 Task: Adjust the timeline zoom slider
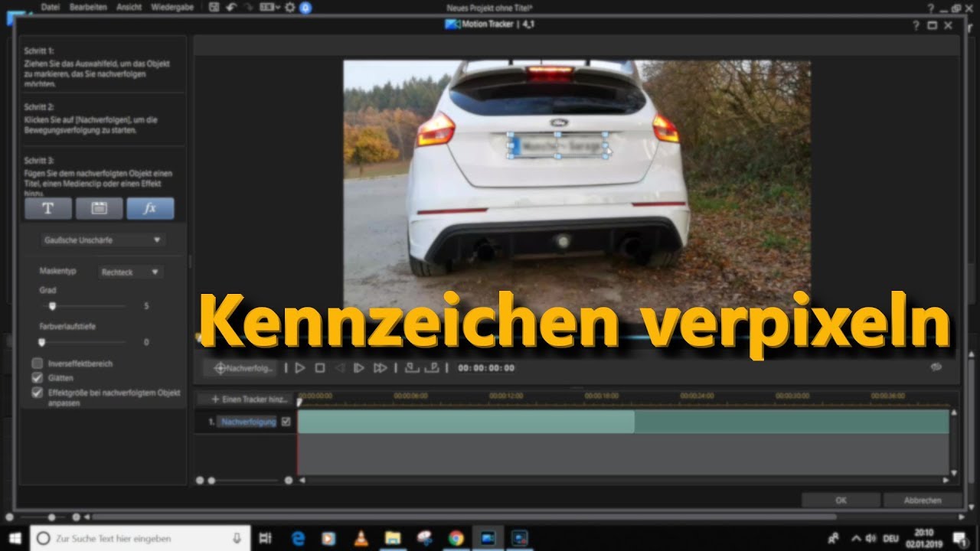point(212,481)
